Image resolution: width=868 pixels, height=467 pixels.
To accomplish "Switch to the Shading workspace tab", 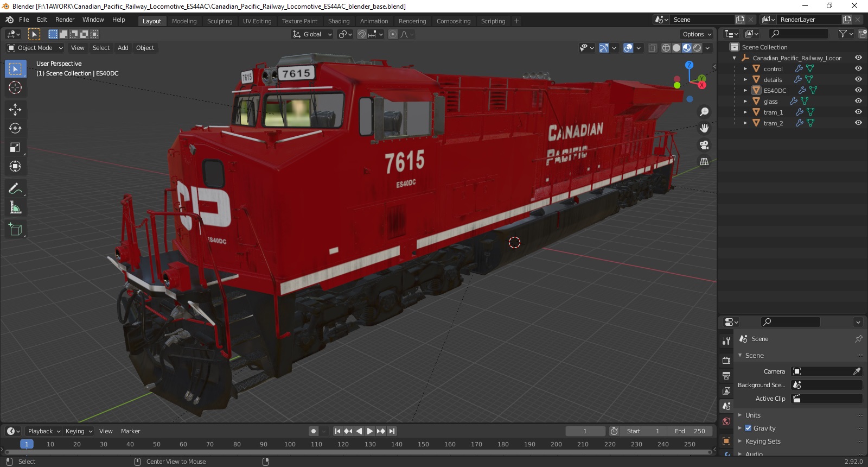I will click(339, 21).
